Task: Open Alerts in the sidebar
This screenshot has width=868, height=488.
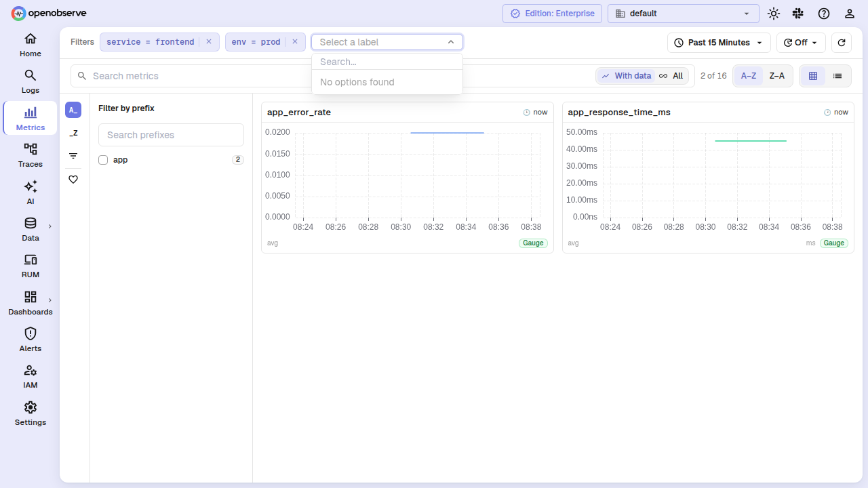Action: pyautogui.click(x=30, y=340)
